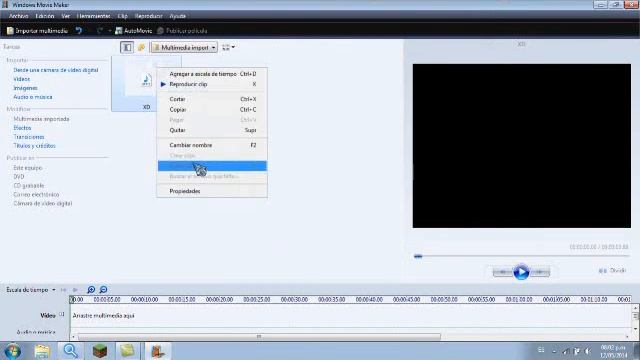This screenshot has width=640, height=360.
Task: Click the timeline zoom out magnifier
Action: point(104,290)
